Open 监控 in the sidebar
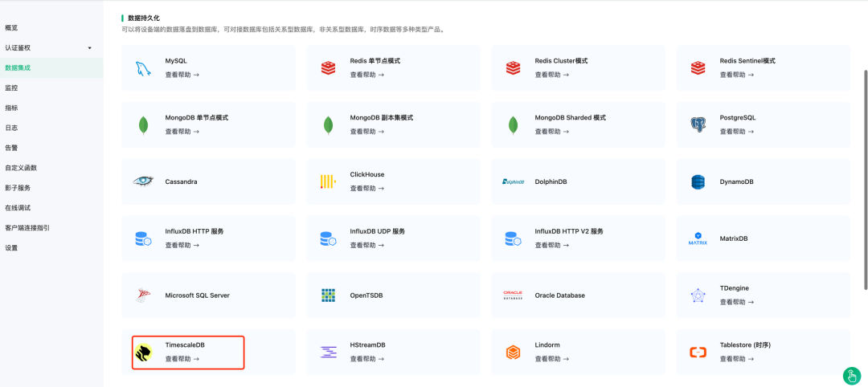The image size is (868, 387). [x=51, y=88]
